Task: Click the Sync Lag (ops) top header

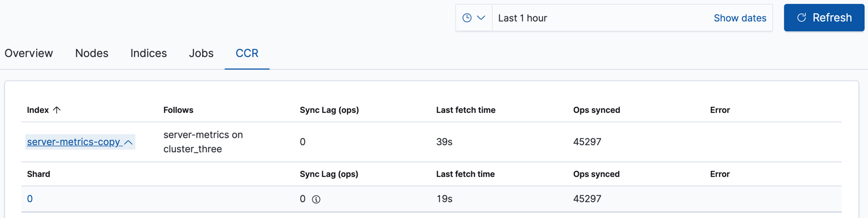Action: click(x=329, y=110)
